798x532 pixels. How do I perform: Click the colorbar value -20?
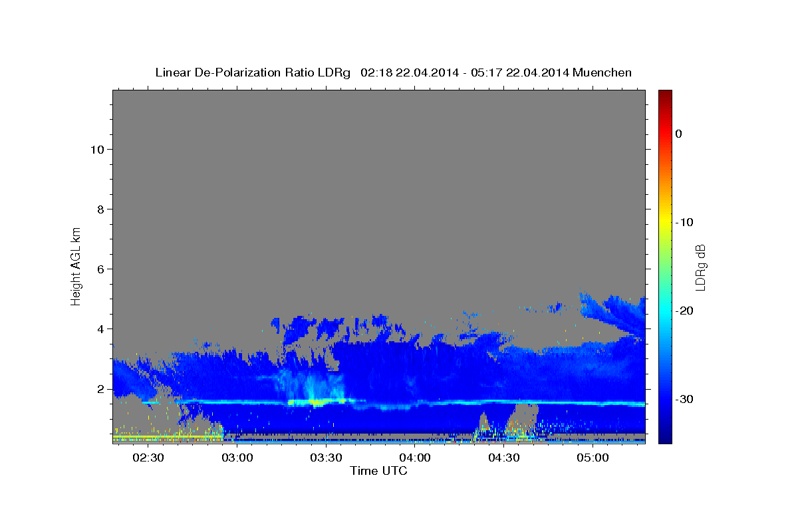click(x=684, y=311)
